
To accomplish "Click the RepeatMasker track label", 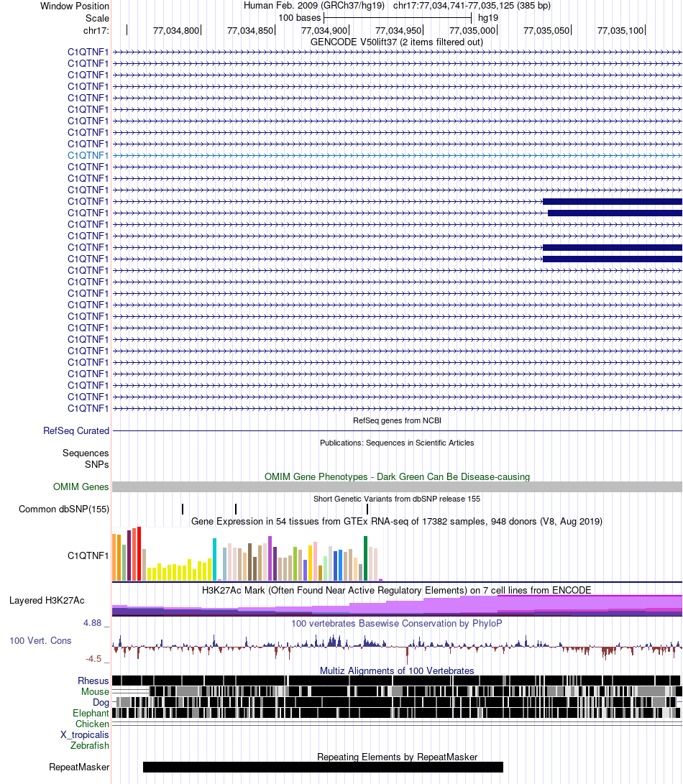I will 79,767.
